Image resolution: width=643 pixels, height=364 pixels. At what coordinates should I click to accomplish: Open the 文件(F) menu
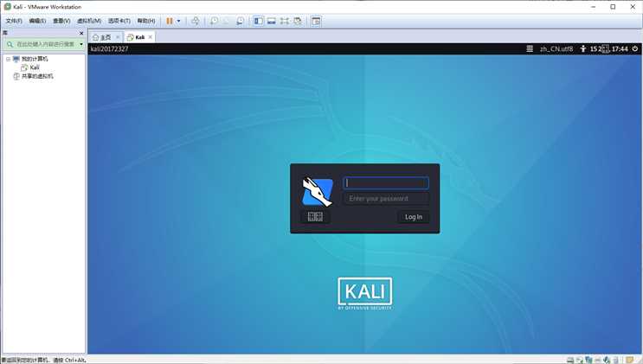click(14, 21)
